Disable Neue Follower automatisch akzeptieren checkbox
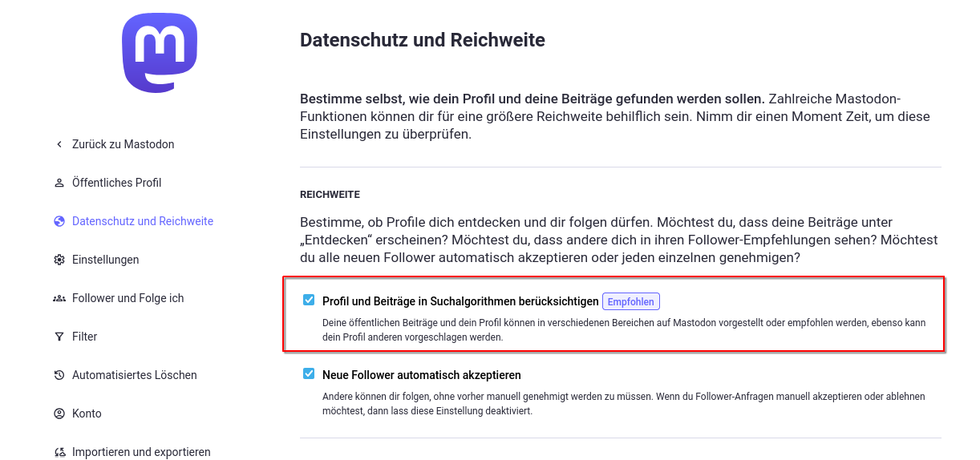 click(309, 373)
